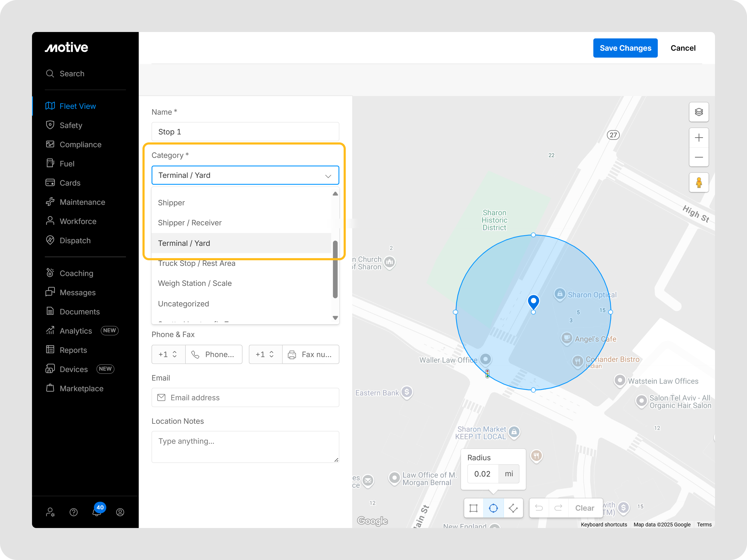
Task: Click the Cancel button
Action: click(x=682, y=48)
